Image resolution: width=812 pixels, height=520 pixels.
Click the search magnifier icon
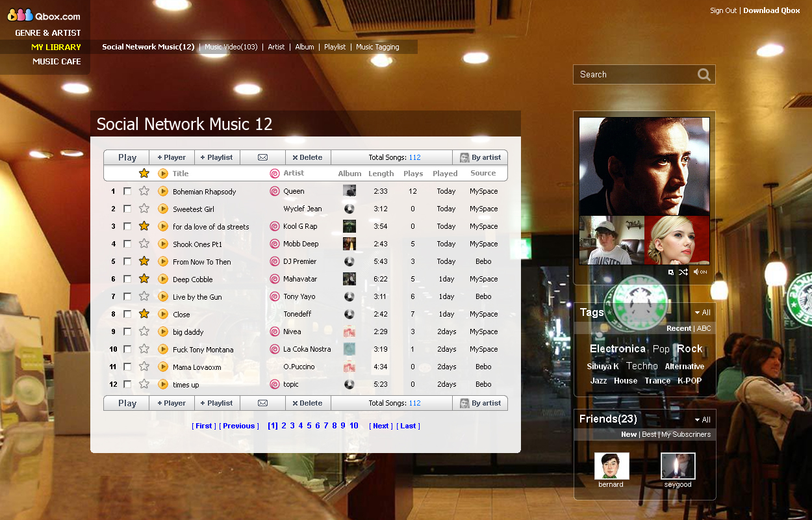point(704,75)
